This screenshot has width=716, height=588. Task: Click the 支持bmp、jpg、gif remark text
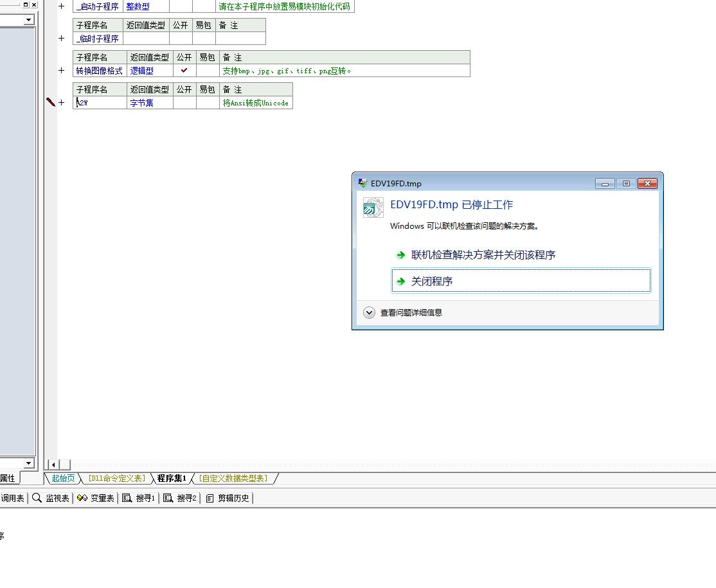tap(286, 71)
